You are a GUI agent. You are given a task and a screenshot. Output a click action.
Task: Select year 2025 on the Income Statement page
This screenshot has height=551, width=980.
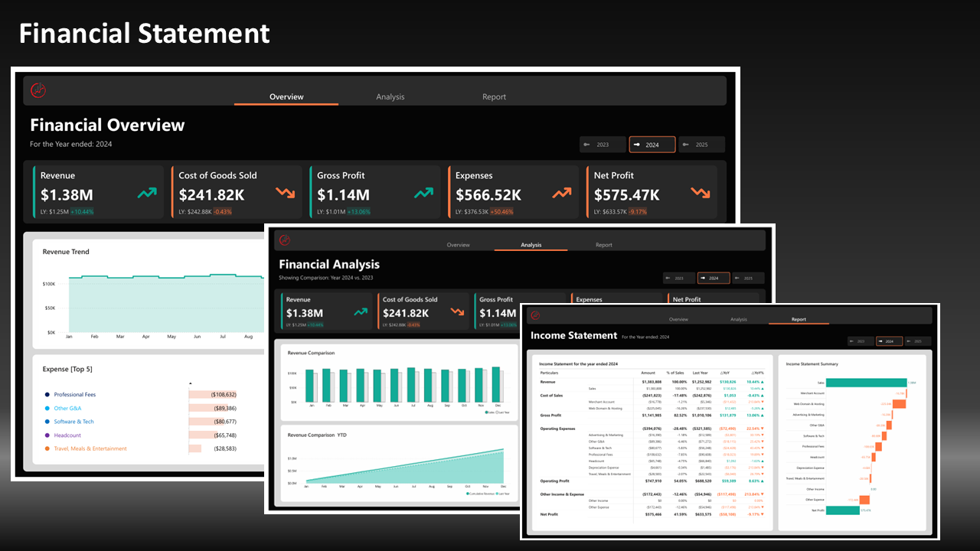pos(917,341)
